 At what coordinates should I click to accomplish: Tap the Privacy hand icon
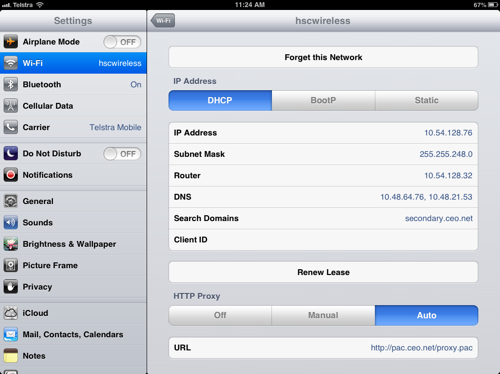[x=11, y=287]
